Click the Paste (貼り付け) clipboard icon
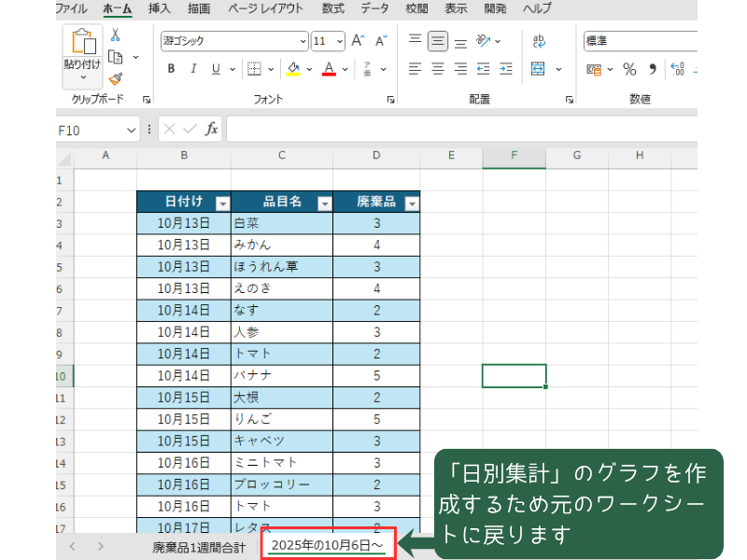Image resolution: width=747 pixels, height=560 pixels. [84, 43]
